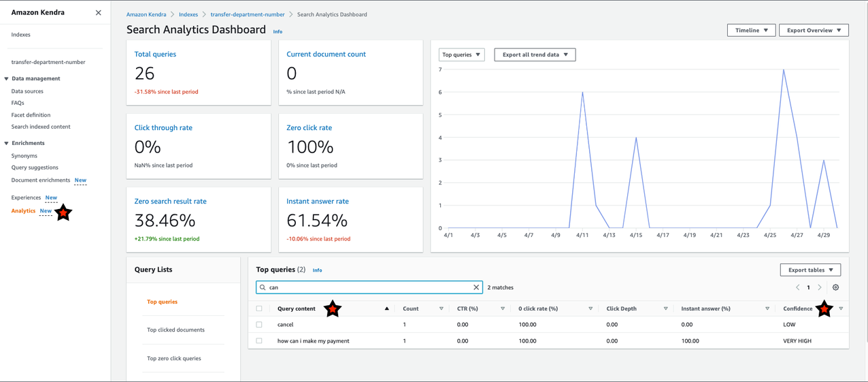This screenshot has width=868, height=382.
Task: Open Info link beside dashboard title
Action: [278, 31]
